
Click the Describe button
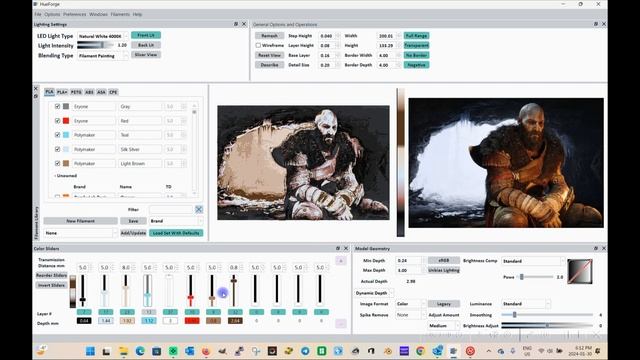coord(269,65)
